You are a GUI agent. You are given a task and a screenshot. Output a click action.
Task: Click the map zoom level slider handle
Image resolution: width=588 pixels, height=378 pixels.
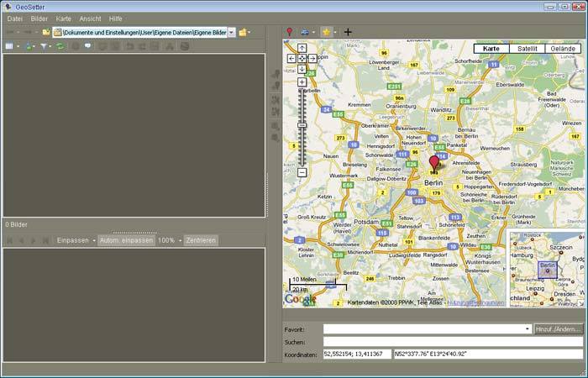(302, 125)
